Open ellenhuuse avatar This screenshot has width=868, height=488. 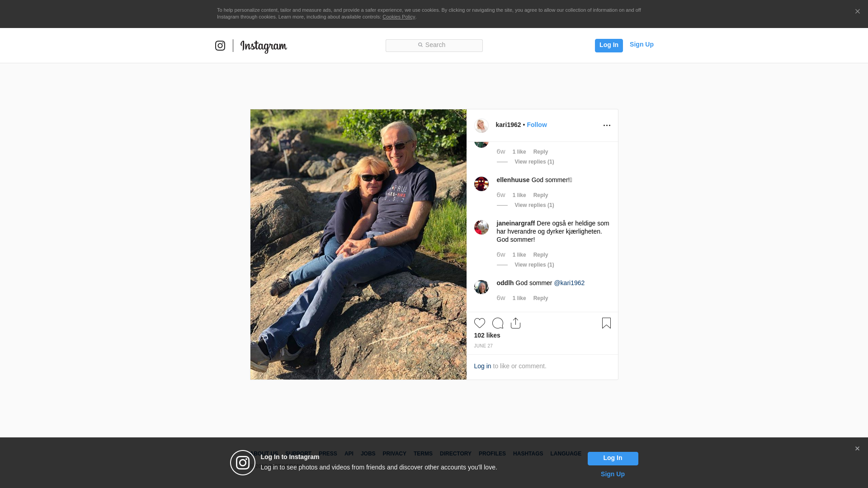pos(481,184)
